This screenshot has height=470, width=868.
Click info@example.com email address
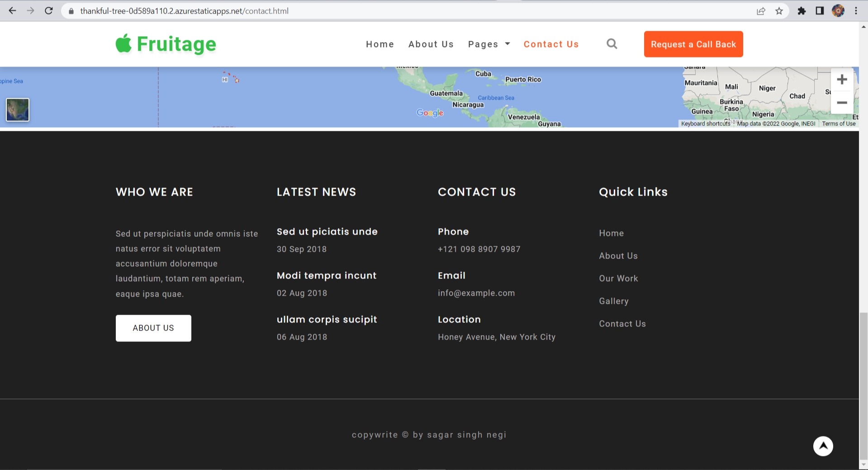coord(476,293)
